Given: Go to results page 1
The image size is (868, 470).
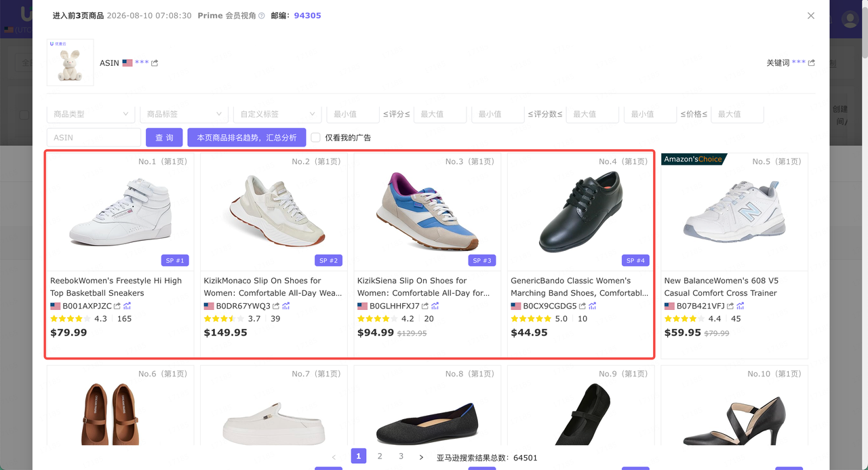Looking at the screenshot, I should click(359, 456).
